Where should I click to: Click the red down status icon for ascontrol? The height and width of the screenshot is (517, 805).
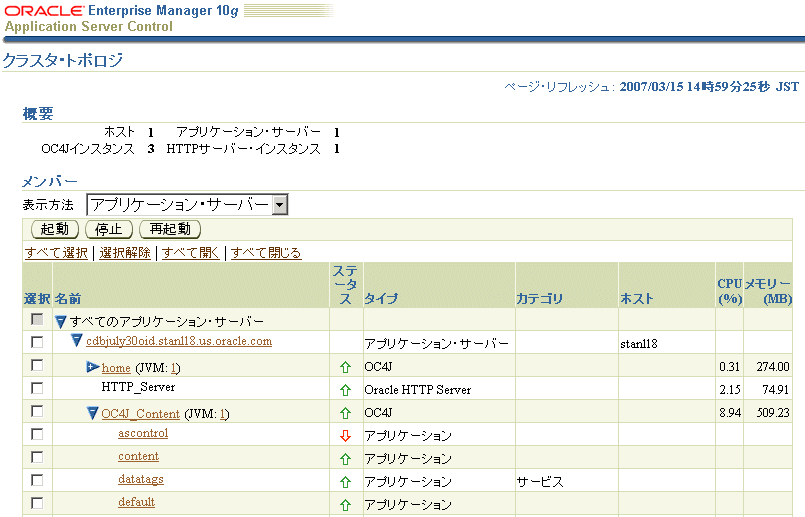[345, 436]
